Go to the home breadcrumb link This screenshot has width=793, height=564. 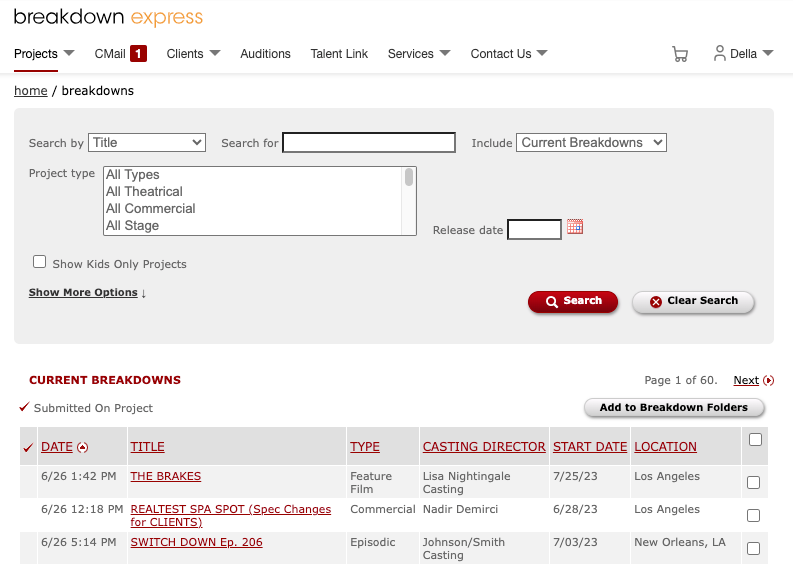point(31,91)
